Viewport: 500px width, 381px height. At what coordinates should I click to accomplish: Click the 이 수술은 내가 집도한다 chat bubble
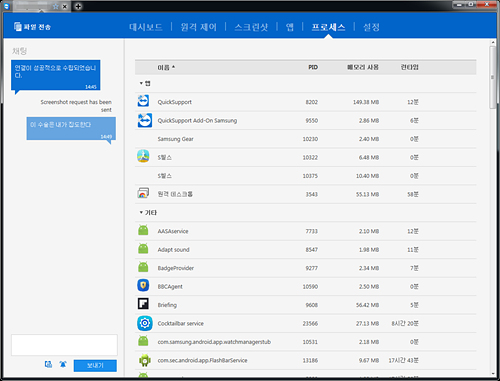[x=71, y=128]
